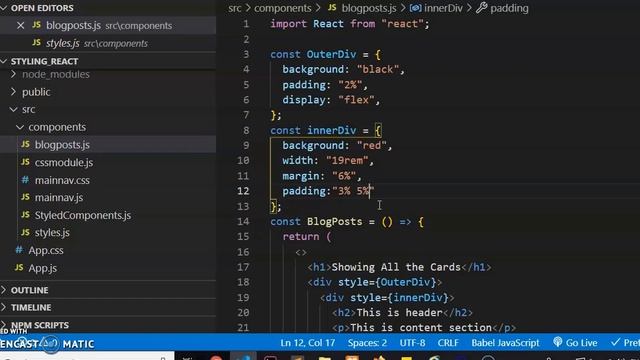640x360 pixels.
Task: Open mainnav.css file
Action: click(x=62, y=180)
